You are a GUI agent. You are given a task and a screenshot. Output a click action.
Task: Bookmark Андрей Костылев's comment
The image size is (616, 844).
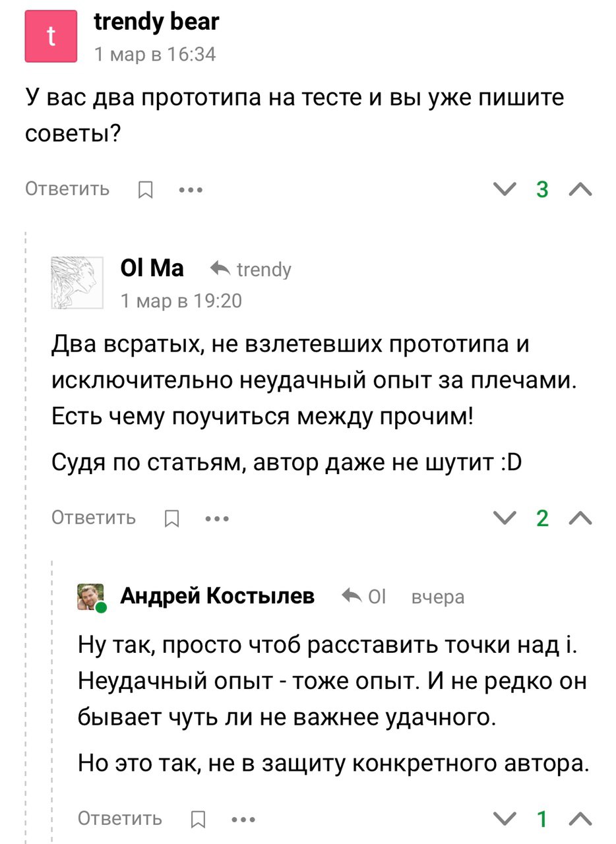[x=197, y=820]
